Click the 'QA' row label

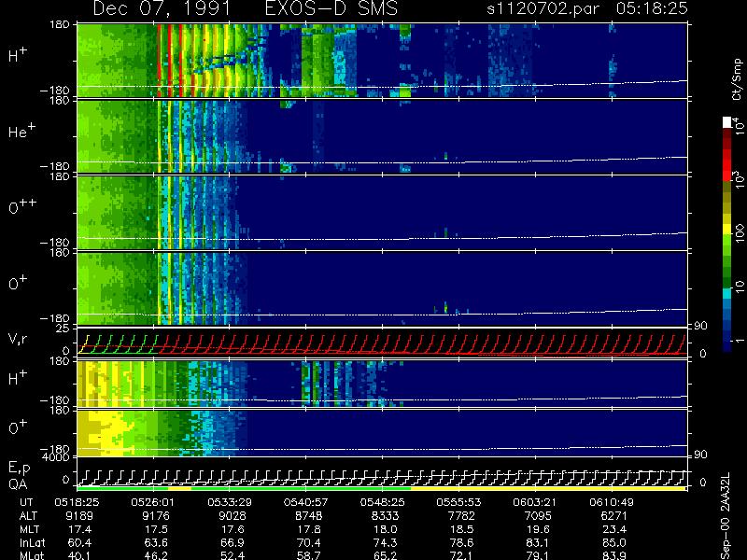18,484
